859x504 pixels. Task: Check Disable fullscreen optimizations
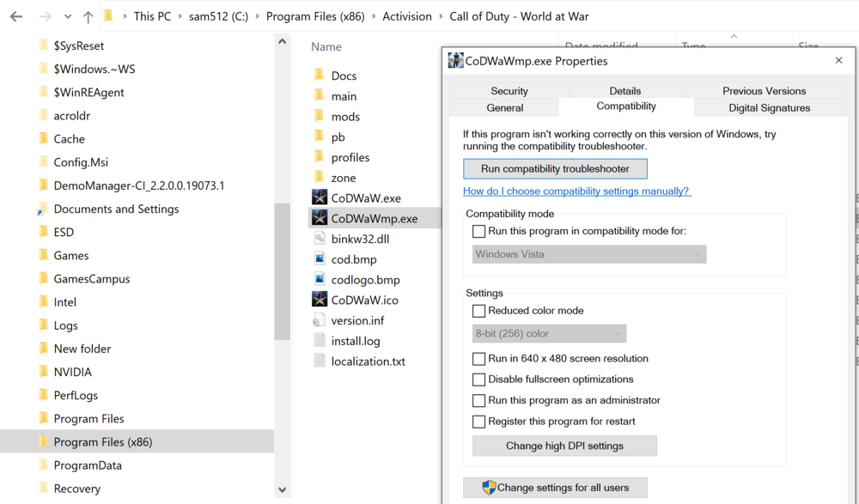click(x=479, y=380)
